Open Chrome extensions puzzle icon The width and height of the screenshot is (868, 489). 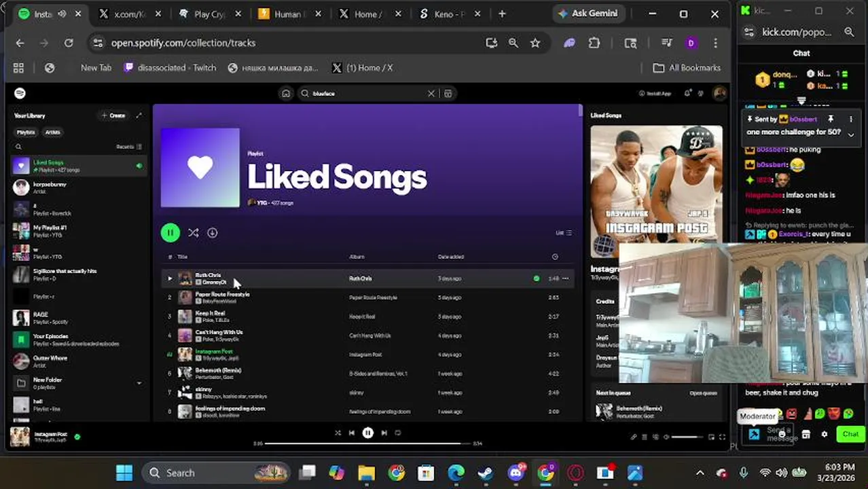click(x=594, y=43)
